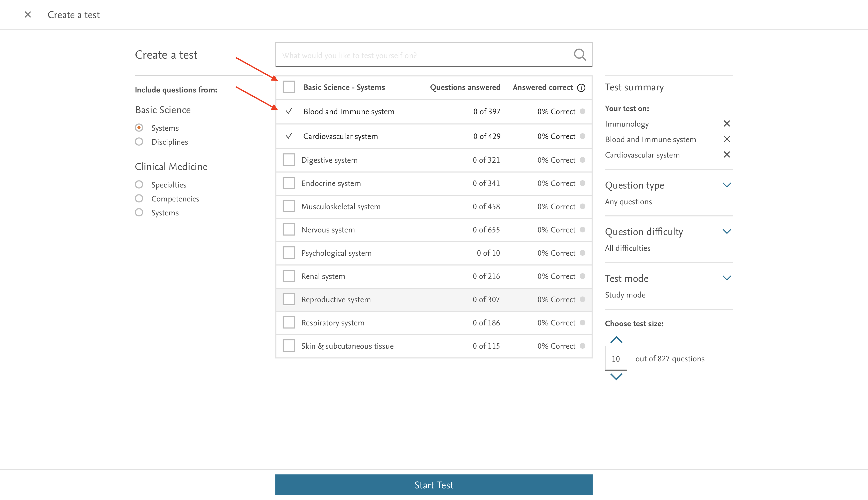
Task: Check the Digestive system checkbox
Action: pyautogui.click(x=289, y=160)
